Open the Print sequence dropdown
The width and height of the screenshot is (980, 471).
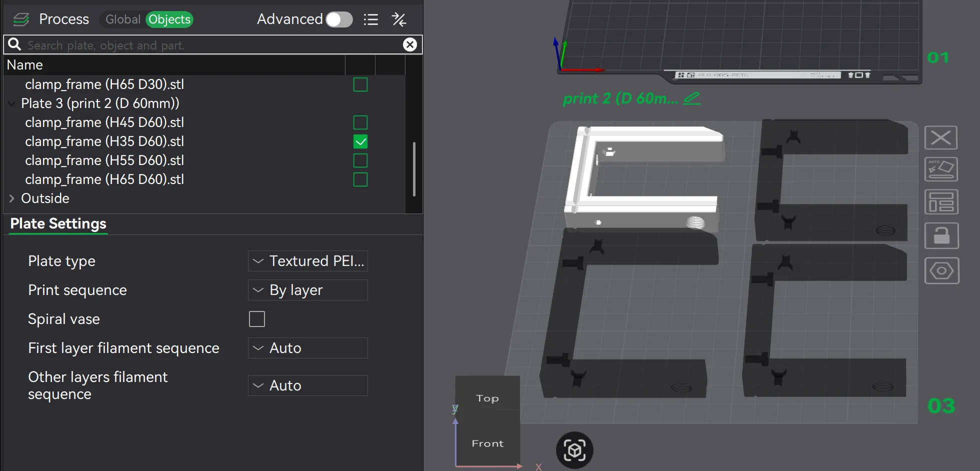click(x=307, y=290)
